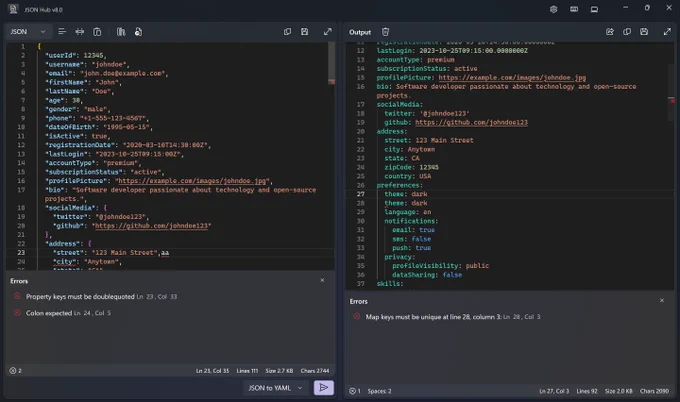The height and width of the screenshot is (402, 680).
Task: Click the JSON Hub app logo
Action: (13, 9)
